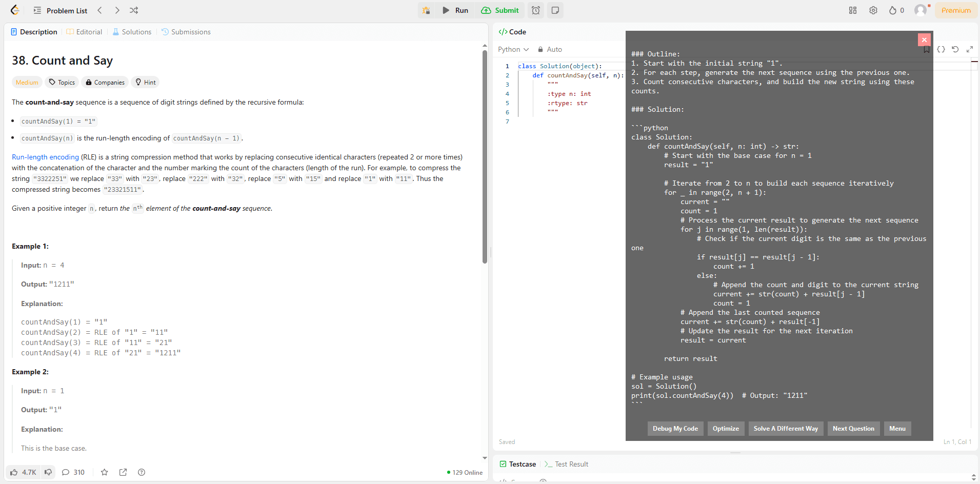Close the solution overlay panel
This screenshot has width=980, height=484.
pyautogui.click(x=924, y=39)
